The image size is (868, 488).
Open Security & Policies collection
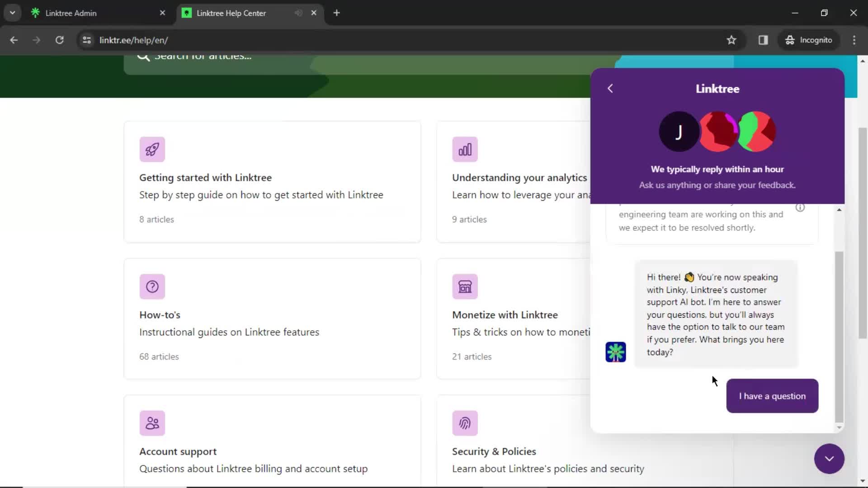(x=585, y=441)
